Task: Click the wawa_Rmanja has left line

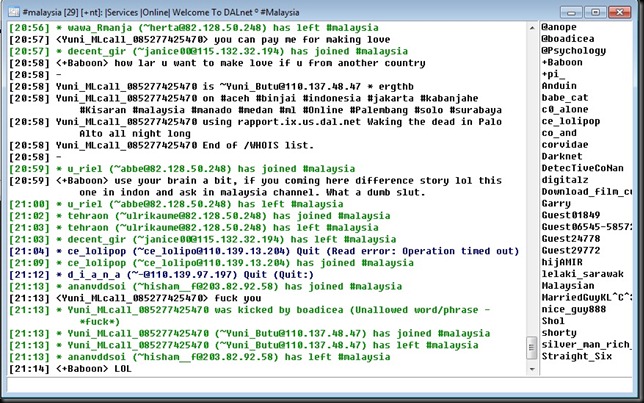Action: (194, 28)
